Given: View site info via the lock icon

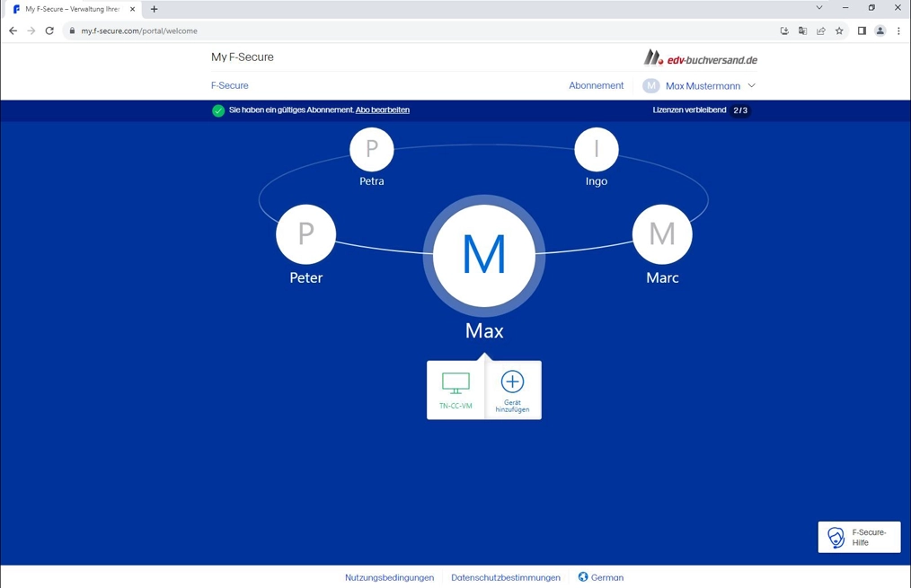Looking at the screenshot, I should pos(72,31).
